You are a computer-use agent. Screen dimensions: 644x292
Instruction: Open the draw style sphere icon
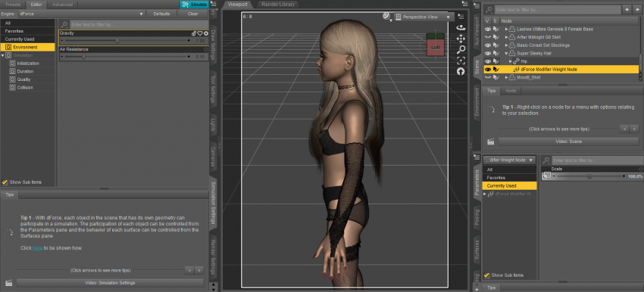(x=386, y=16)
